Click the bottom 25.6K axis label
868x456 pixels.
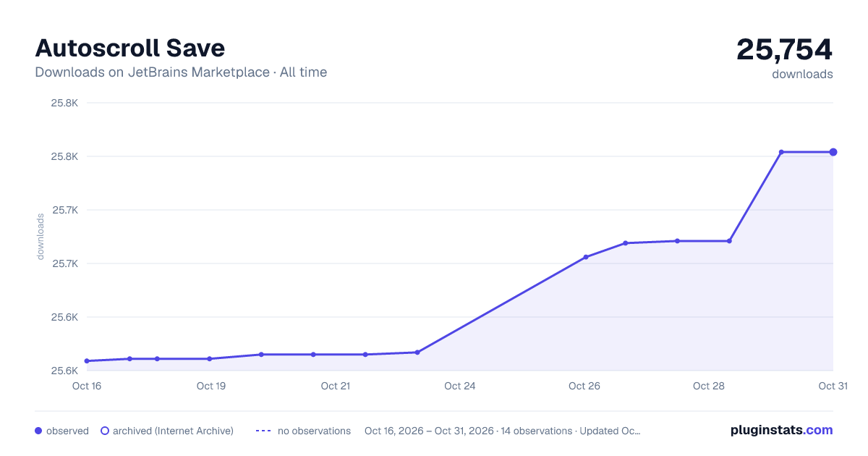click(x=64, y=371)
